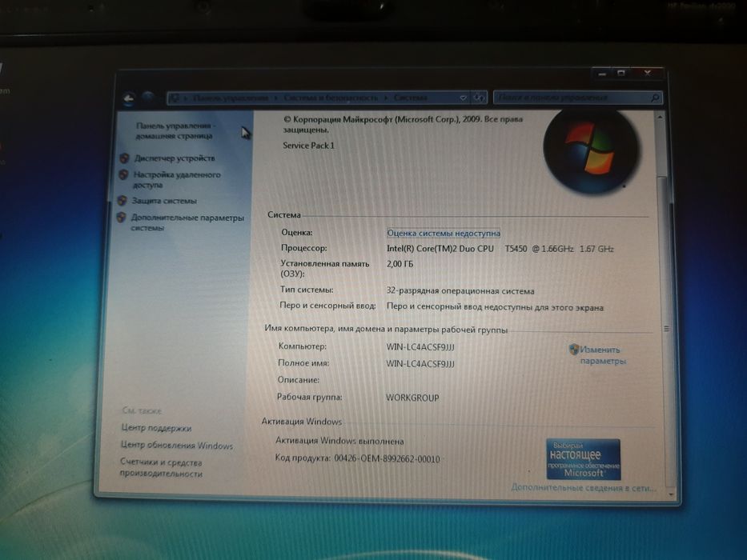Click the Service Pack 1 text
The height and width of the screenshot is (560, 747).
tap(309, 146)
